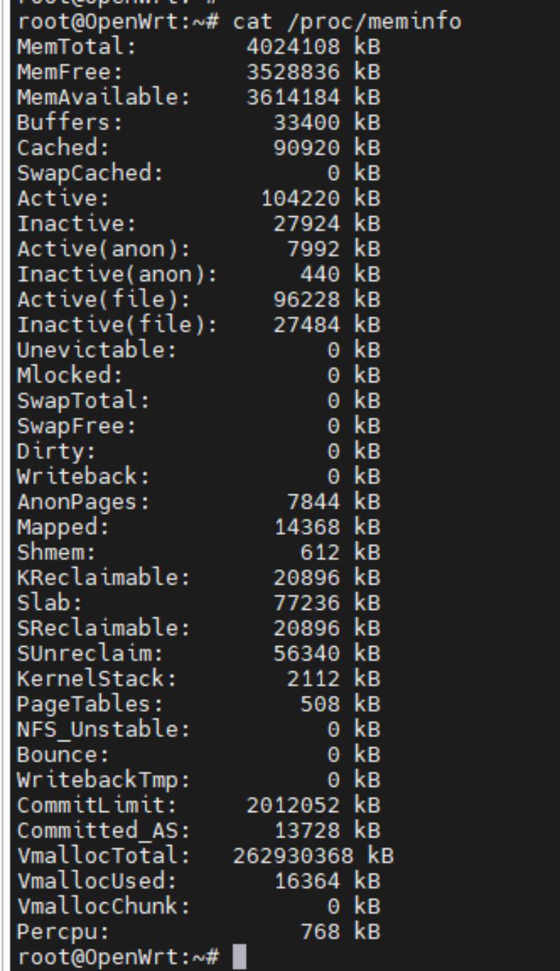Click the Active(anon) label
The image size is (560, 971).
tap(104, 249)
